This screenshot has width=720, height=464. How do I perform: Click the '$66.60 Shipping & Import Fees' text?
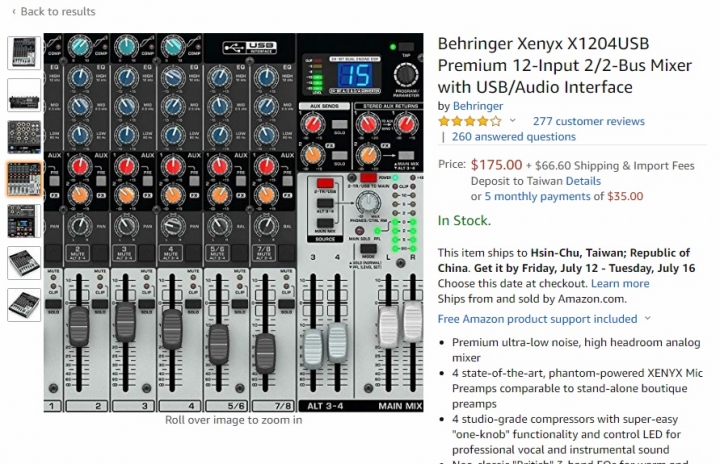pos(615,166)
